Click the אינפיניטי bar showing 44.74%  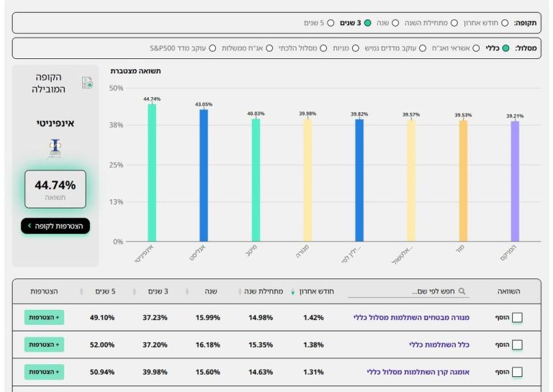point(152,173)
